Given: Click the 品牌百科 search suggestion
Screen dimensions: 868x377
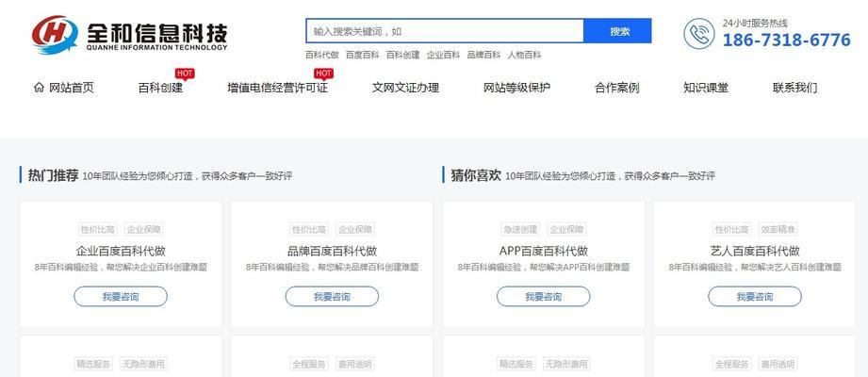Looking at the screenshot, I should [x=483, y=55].
